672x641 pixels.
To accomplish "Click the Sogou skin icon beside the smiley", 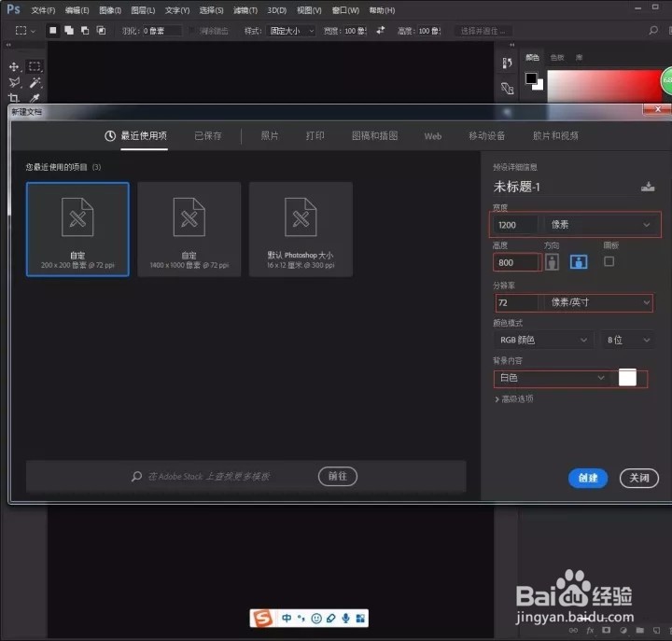I will tap(330, 618).
